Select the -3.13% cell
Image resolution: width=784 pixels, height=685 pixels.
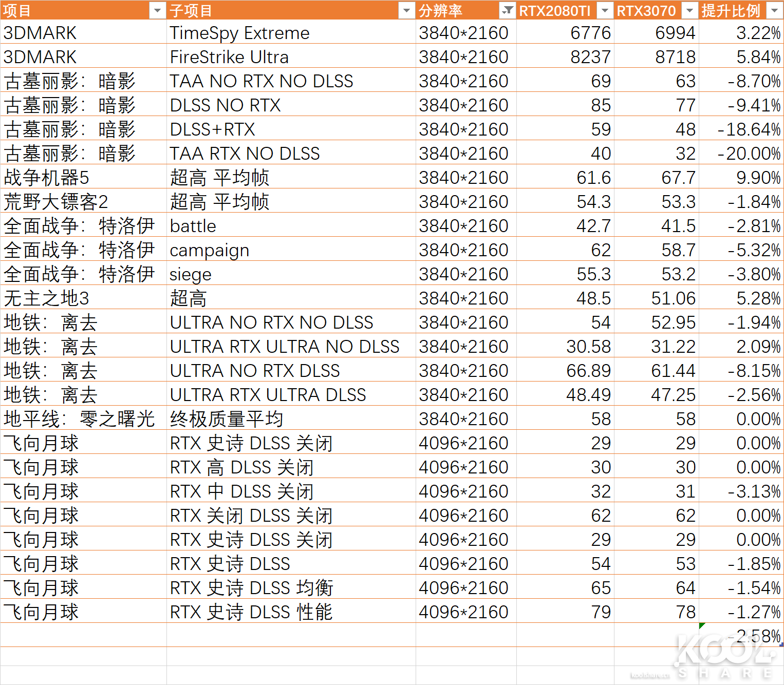click(x=741, y=490)
